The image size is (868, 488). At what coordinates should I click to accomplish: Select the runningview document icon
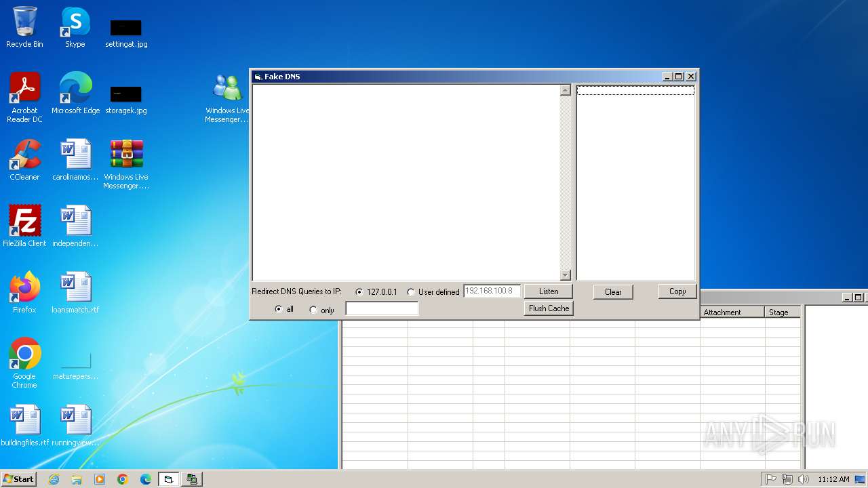coord(75,425)
